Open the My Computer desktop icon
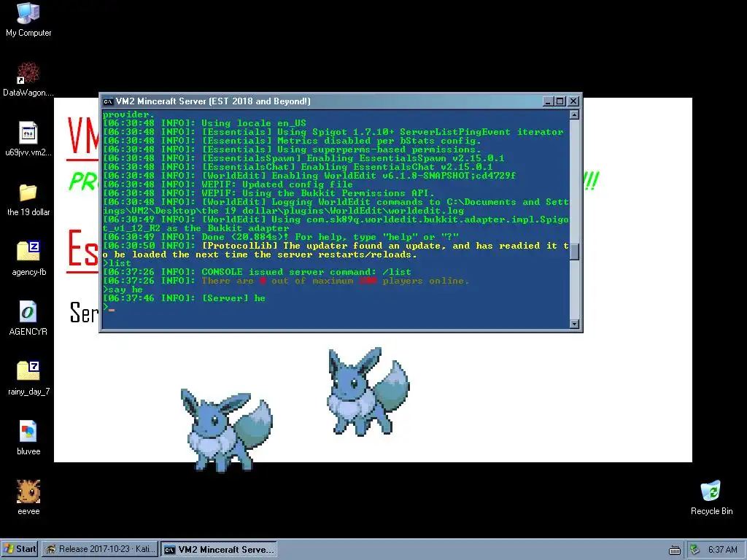The width and height of the screenshot is (747, 560). click(28, 20)
